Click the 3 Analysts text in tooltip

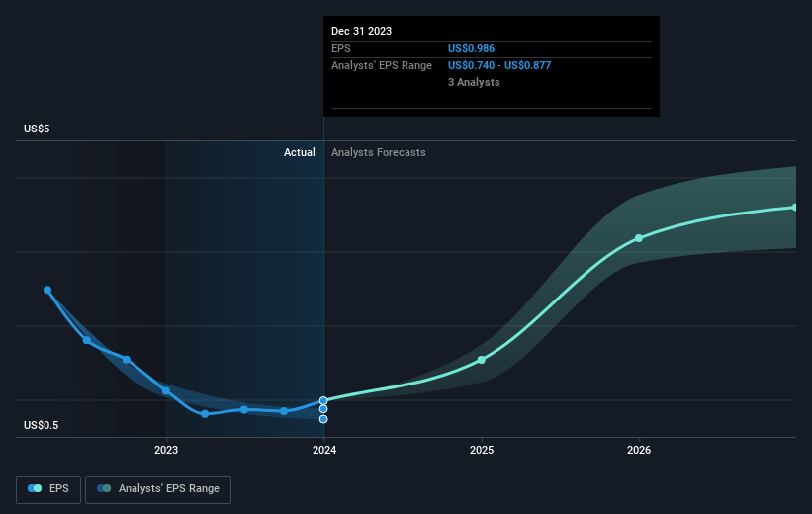click(x=474, y=82)
